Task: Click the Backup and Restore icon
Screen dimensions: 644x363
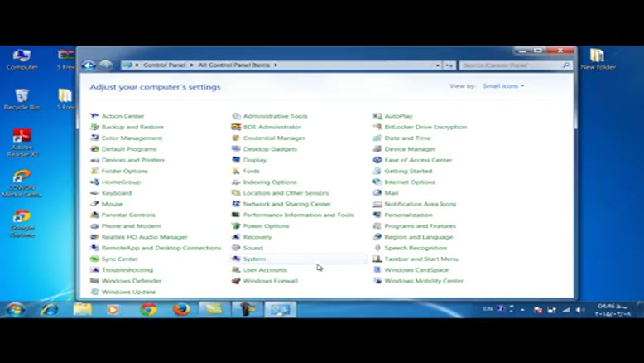Action: (x=94, y=127)
